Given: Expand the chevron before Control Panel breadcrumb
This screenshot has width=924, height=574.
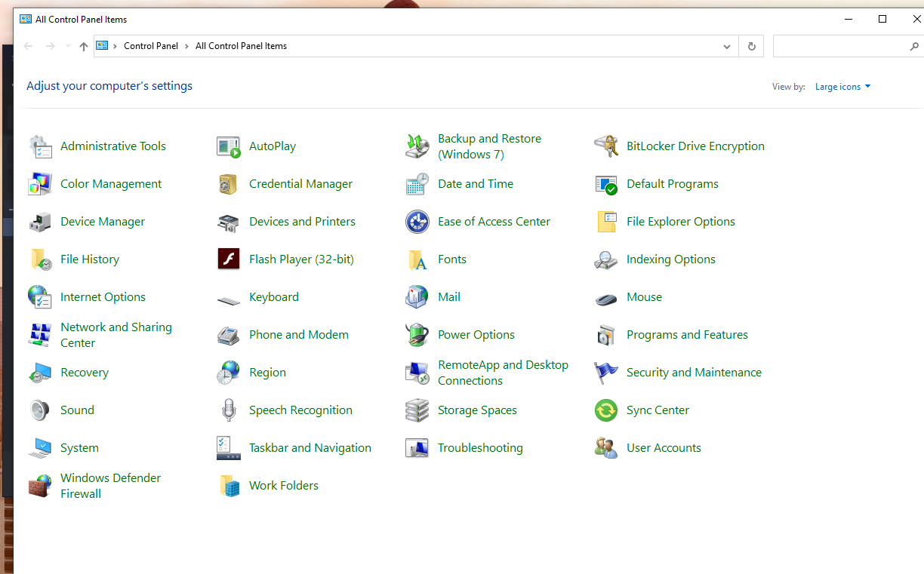Looking at the screenshot, I should 115,46.
